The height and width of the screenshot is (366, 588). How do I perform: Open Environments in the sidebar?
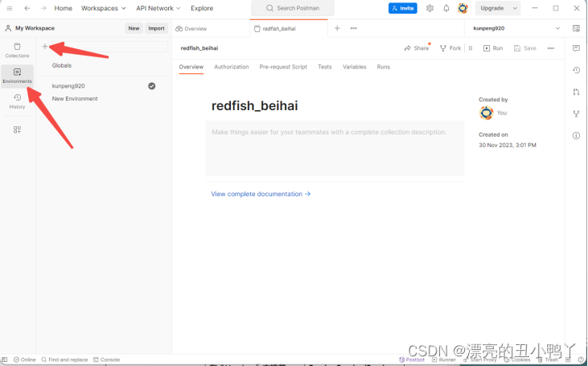(x=17, y=76)
